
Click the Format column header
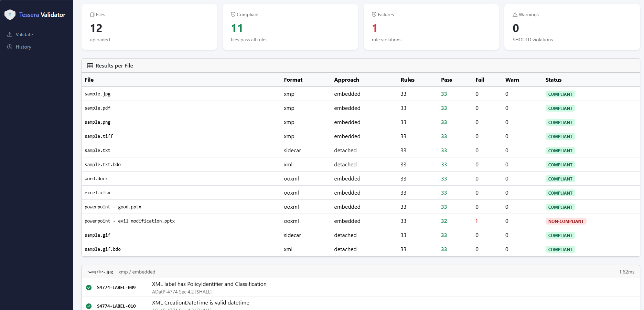(x=293, y=80)
